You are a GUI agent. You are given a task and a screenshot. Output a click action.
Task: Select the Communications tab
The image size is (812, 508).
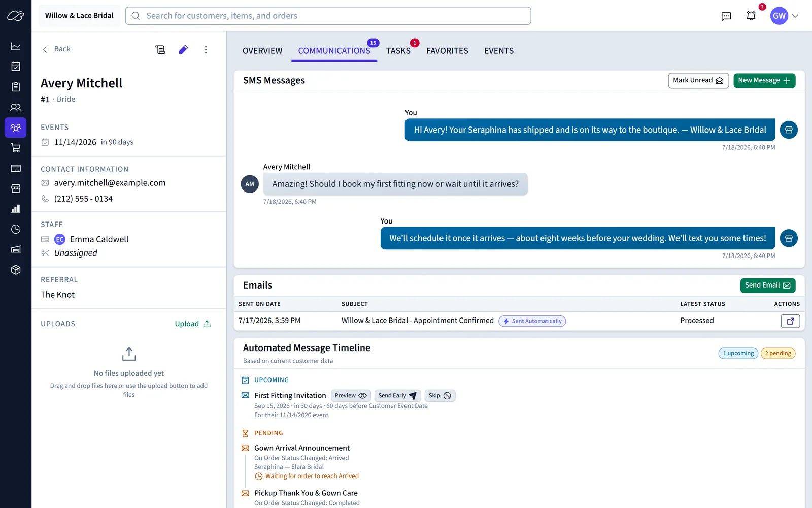[x=334, y=51]
